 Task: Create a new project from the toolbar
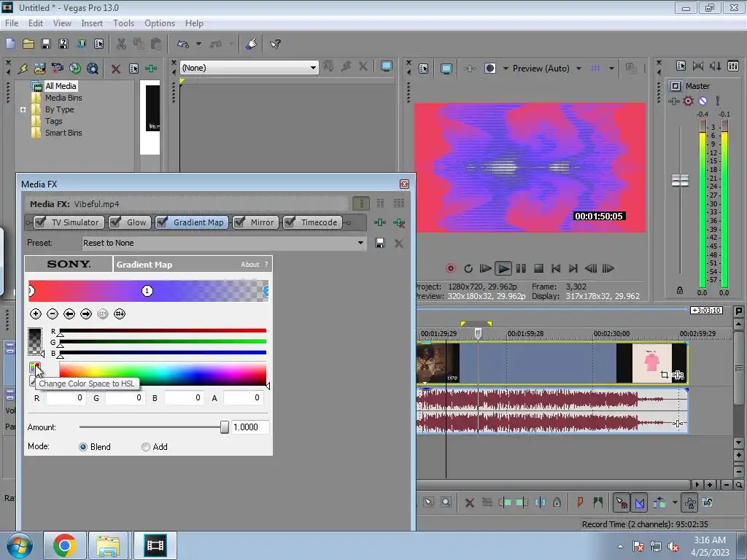(x=10, y=44)
